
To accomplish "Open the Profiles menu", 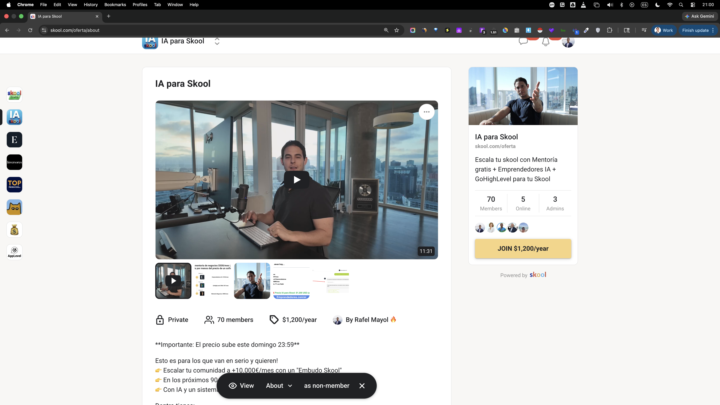I will coord(140,5).
